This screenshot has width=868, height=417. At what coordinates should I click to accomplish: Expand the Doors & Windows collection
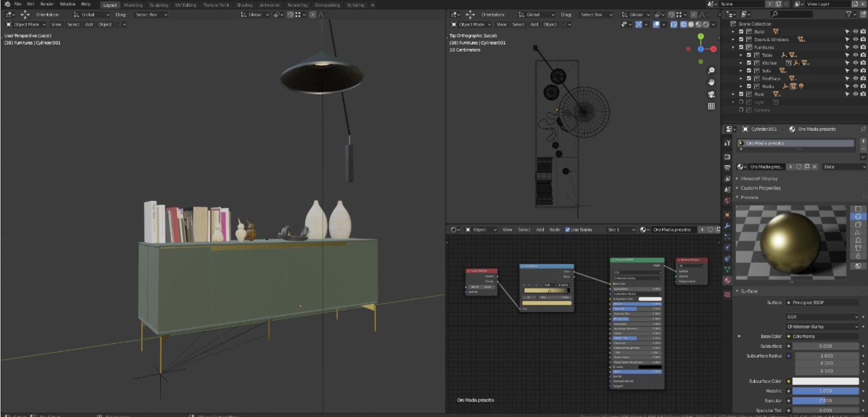(x=733, y=39)
